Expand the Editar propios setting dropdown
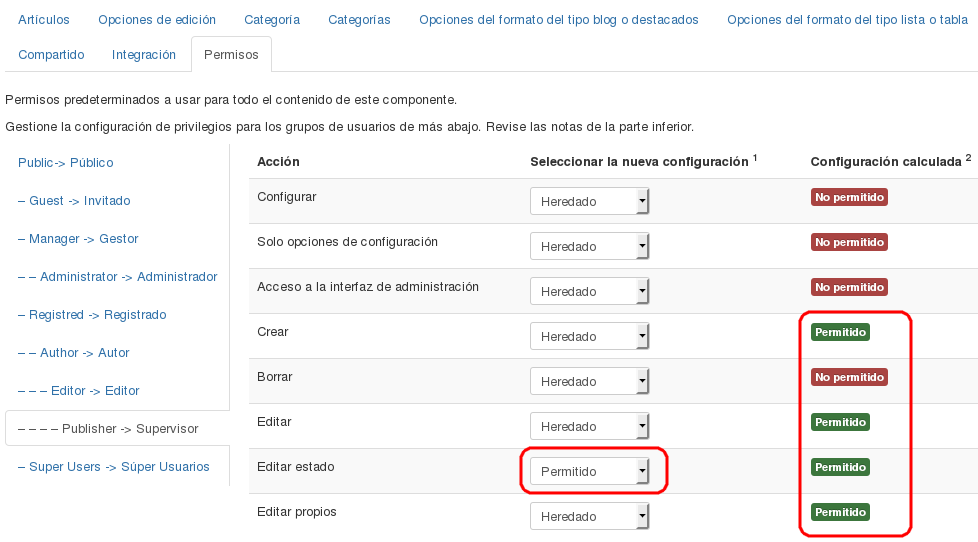 (590, 517)
